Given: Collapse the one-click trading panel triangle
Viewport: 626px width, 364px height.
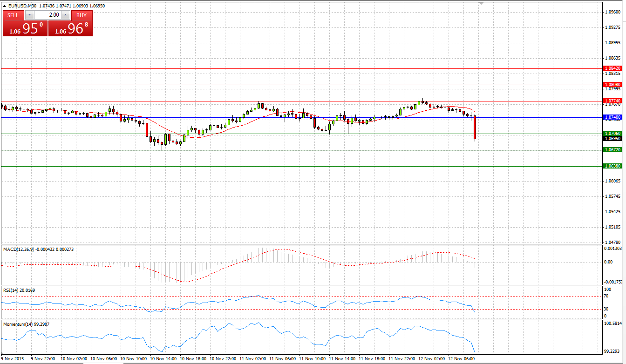Looking at the screenshot, I should (4, 6).
